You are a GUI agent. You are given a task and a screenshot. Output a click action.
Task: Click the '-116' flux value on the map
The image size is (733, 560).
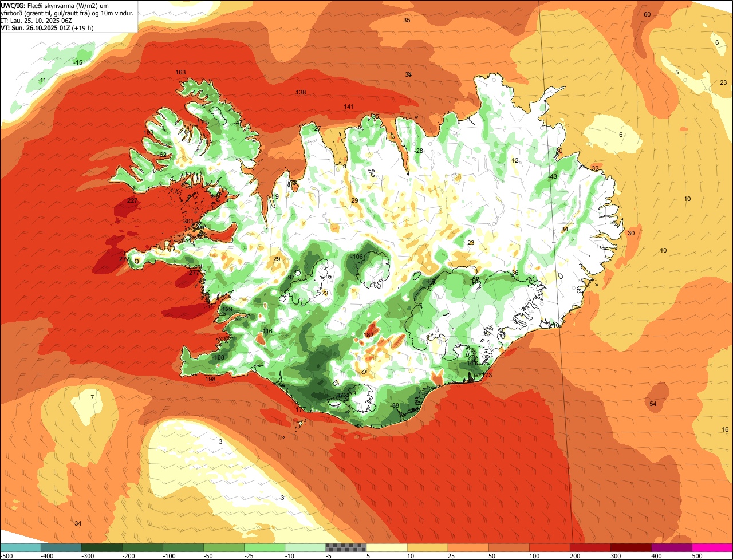tap(267, 331)
